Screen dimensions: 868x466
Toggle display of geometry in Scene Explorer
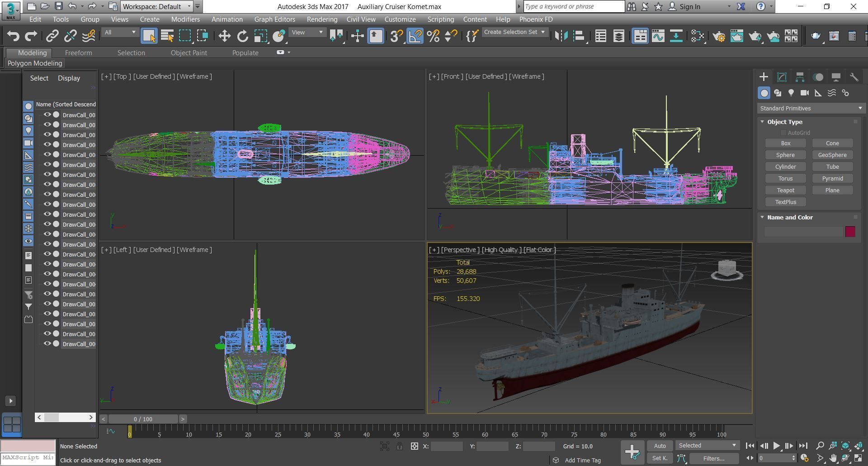28,106
